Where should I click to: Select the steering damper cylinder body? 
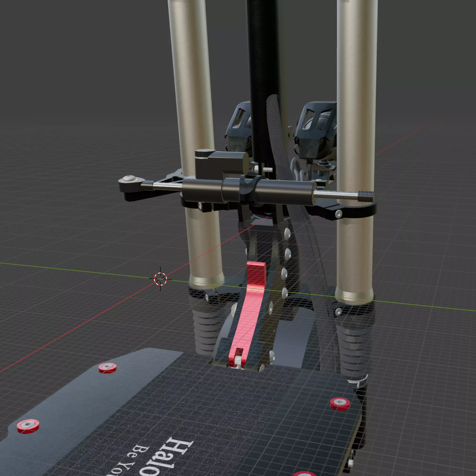pyautogui.click(x=249, y=192)
